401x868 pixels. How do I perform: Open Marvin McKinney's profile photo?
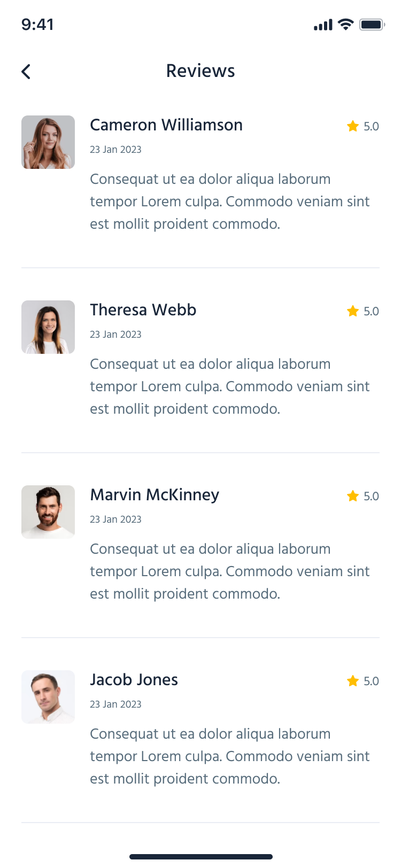[x=48, y=512]
